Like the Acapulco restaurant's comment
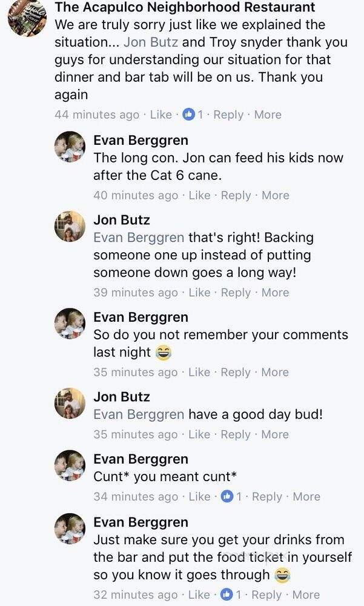364x606 pixels. coord(160,115)
